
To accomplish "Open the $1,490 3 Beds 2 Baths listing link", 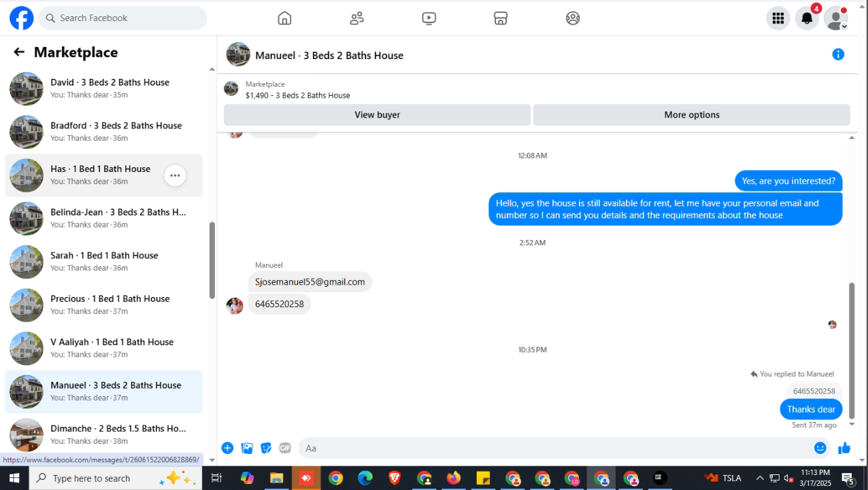I will pyautogui.click(x=298, y=96).
